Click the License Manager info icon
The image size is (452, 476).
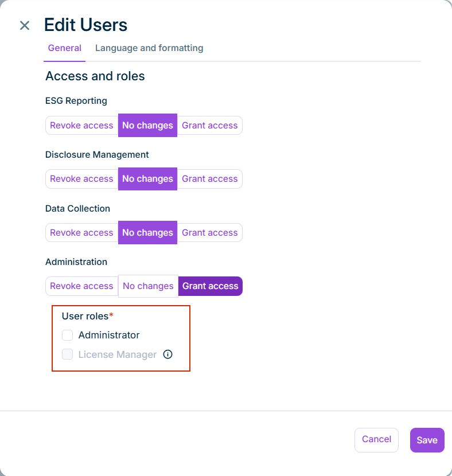coord(167,354)
